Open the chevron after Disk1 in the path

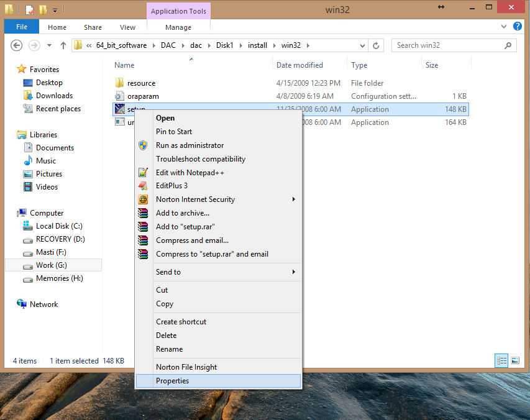point(240,45)
